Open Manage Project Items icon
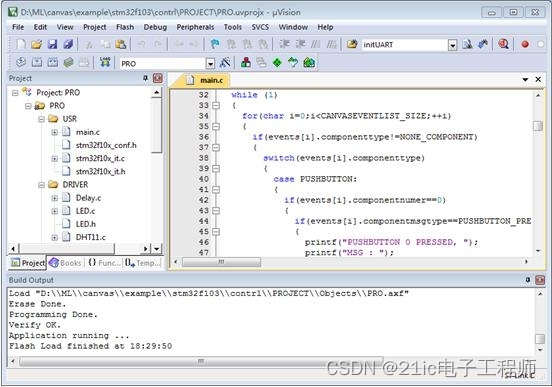 pyautogui.click(x=246, y=63)
